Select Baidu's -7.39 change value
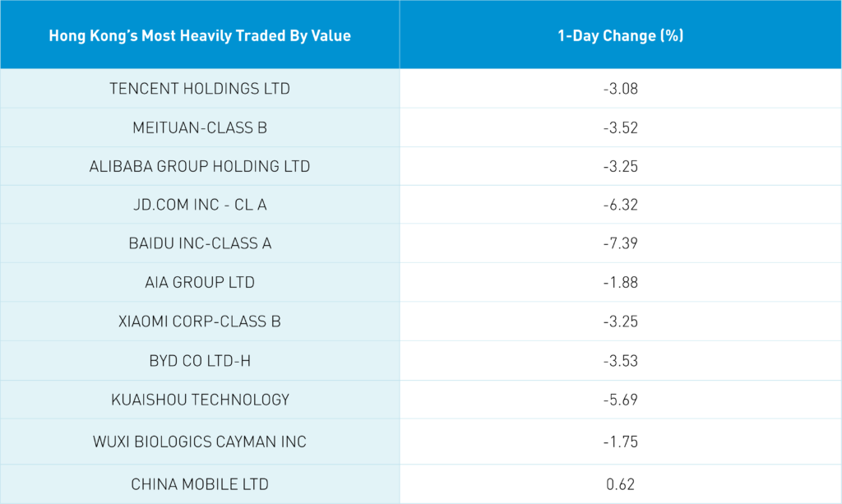 (620, 243)
